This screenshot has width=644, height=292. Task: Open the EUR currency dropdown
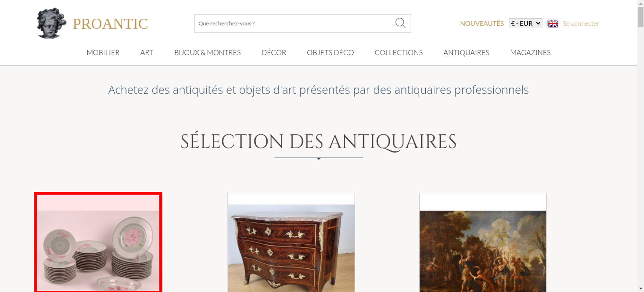coord(526,23)
